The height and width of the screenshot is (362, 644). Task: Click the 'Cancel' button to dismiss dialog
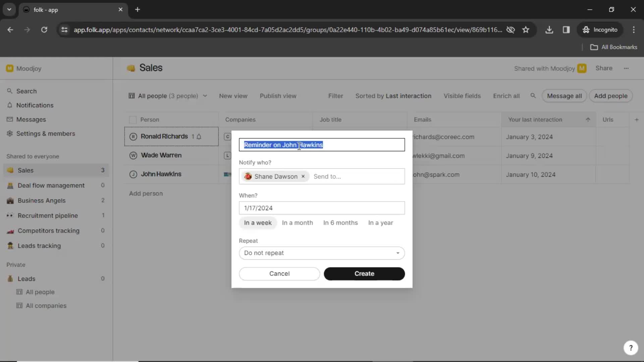[279, 273]
